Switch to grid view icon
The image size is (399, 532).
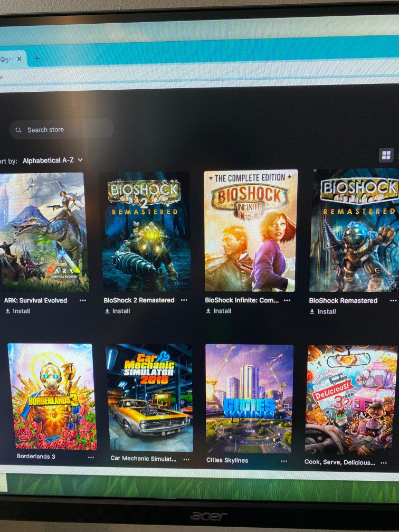pos(386,155)
